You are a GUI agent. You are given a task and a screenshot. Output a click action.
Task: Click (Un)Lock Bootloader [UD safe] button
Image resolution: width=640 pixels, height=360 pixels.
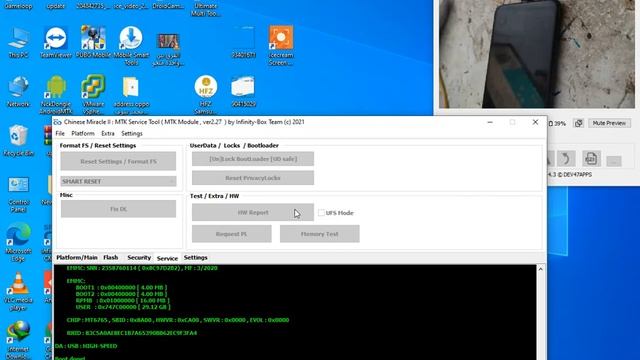[253, 159]
